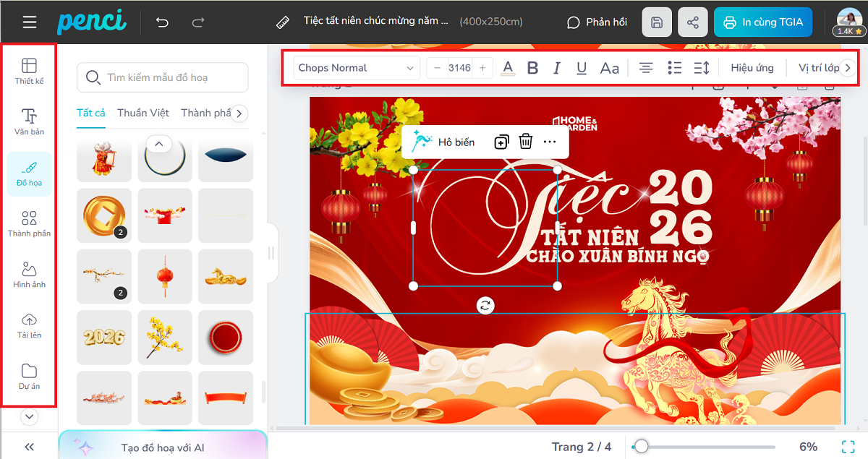Duplicate the selected element icon
Screen dimensions: 868x459
(501, 142)
